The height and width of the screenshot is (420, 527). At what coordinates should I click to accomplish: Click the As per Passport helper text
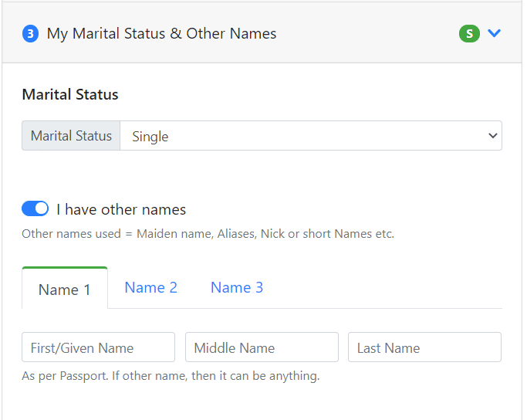click(x=171, y=376)
